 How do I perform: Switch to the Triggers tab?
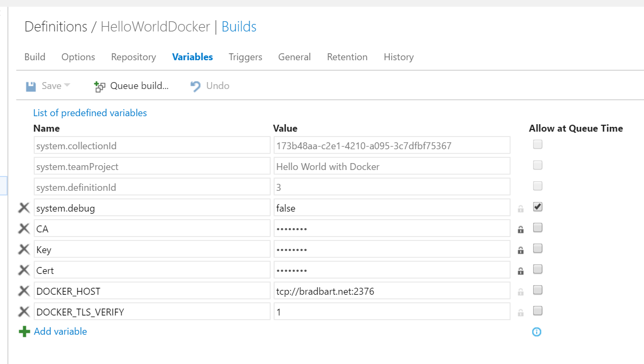(x=245, y=57)
